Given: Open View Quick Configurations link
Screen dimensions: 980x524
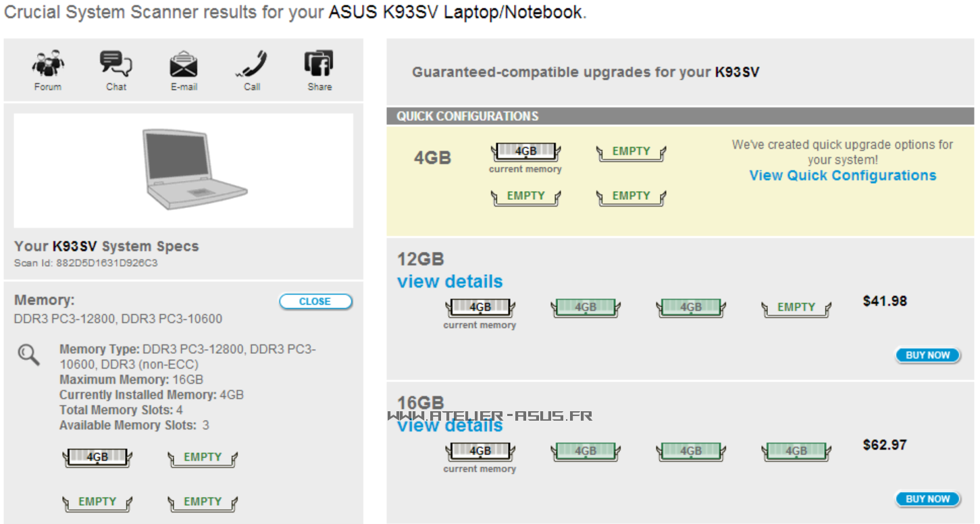Looking at the screenshot, I should coord(843,176).
